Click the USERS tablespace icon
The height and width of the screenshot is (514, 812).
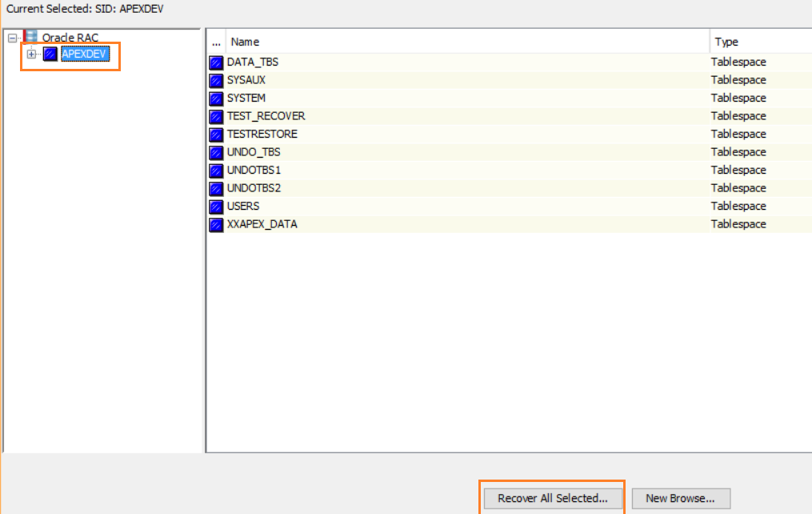coord(216,206)
